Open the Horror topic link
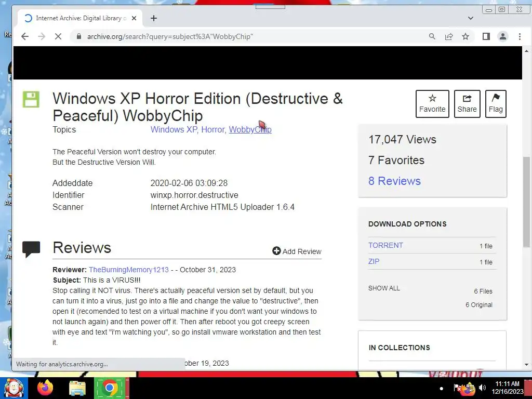 click(x=212, y=129)
